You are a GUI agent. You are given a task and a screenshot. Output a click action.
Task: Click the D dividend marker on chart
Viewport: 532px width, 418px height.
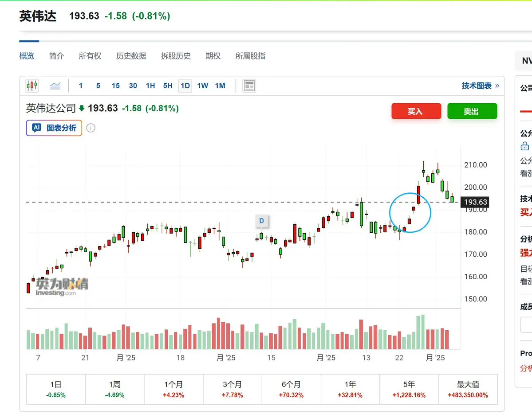tap(262, 221)
